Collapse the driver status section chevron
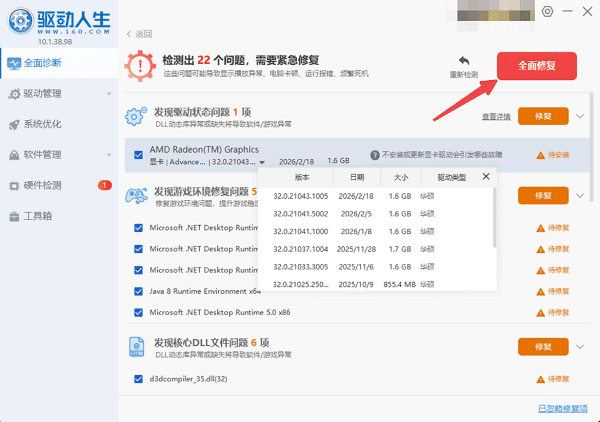The image size is (600, 422). pos(580,116)
